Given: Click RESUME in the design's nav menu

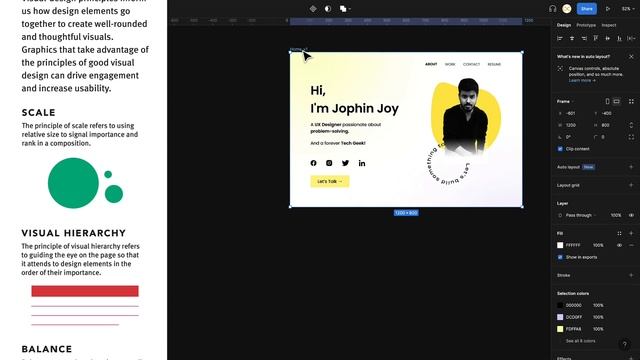Looking at the screenshot, I should pos(494,64).
